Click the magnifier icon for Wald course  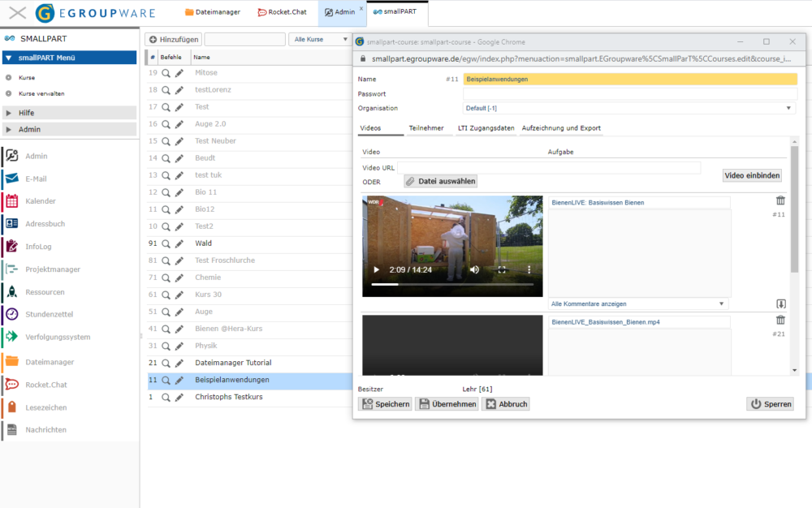pos(166,243)
